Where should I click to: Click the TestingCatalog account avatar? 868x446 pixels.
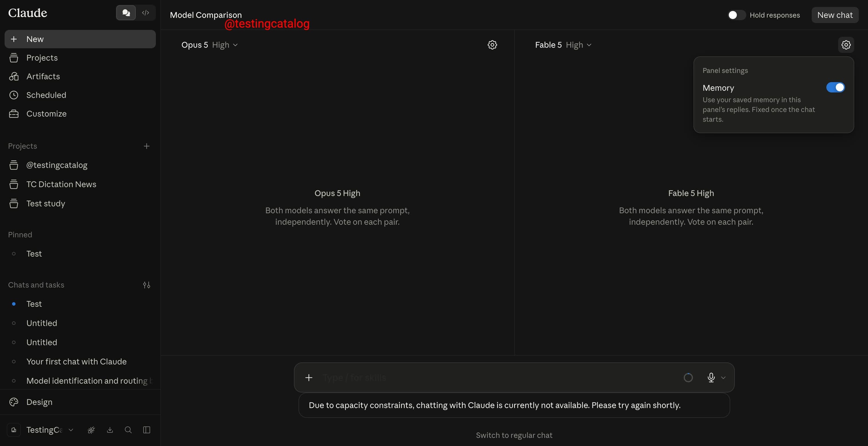tap(14, 430)
